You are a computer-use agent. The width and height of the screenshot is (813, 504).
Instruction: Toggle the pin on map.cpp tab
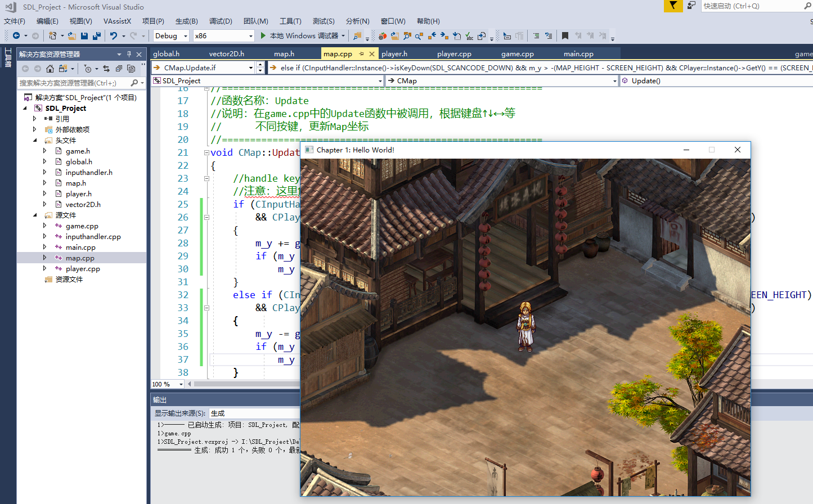click(361, 54)
